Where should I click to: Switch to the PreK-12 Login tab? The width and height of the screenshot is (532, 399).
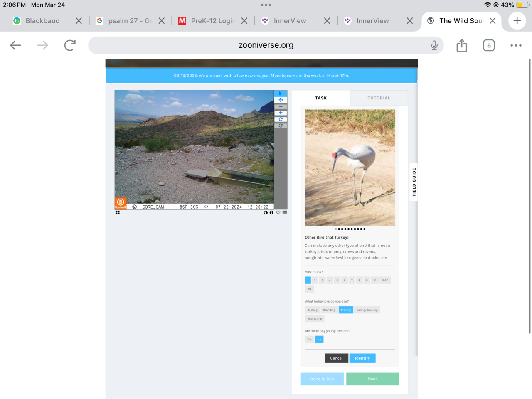point(207,21)
